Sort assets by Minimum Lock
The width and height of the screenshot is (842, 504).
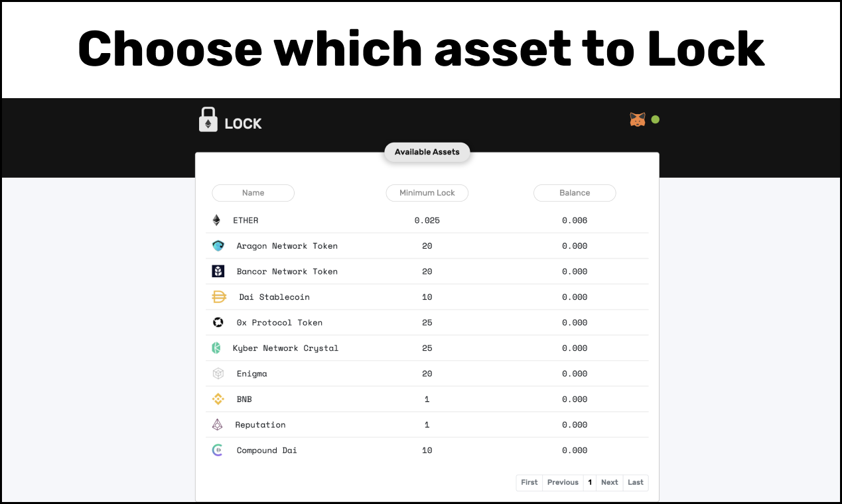pos(427,192)
